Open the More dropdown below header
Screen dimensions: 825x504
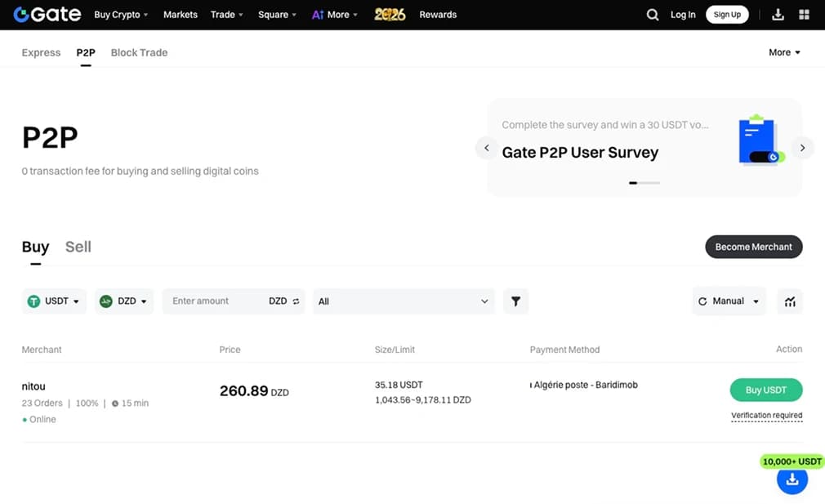click(784, 52)
